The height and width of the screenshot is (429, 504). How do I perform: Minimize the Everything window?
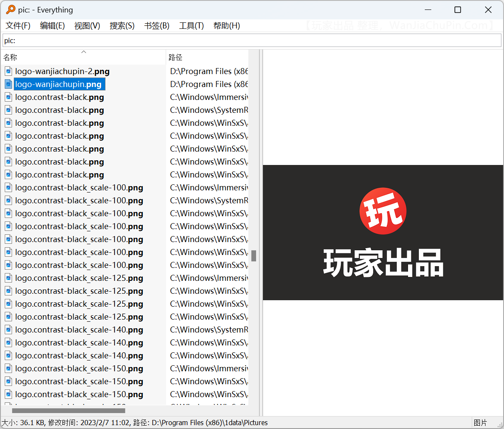click(x=428, y=9)
